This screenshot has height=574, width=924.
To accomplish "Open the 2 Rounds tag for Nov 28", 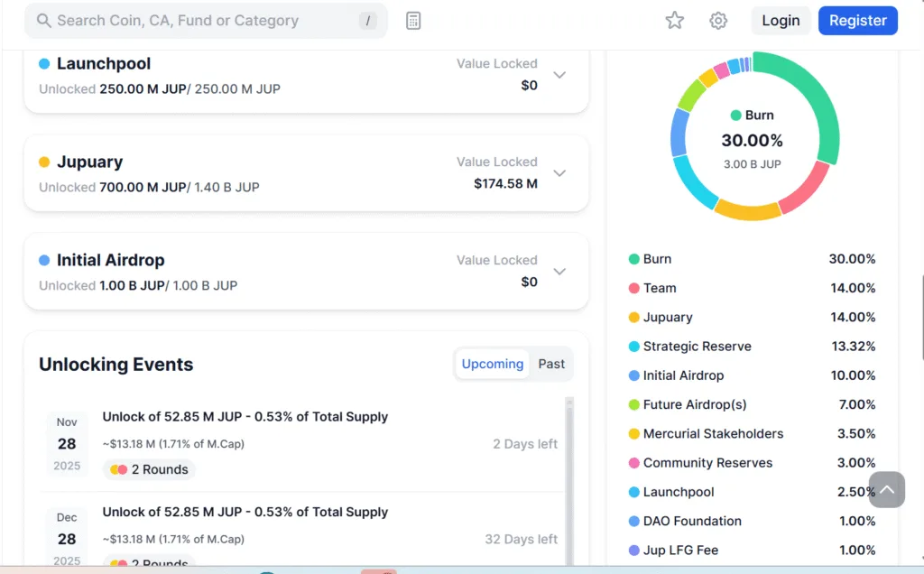I will click(149, 469).
